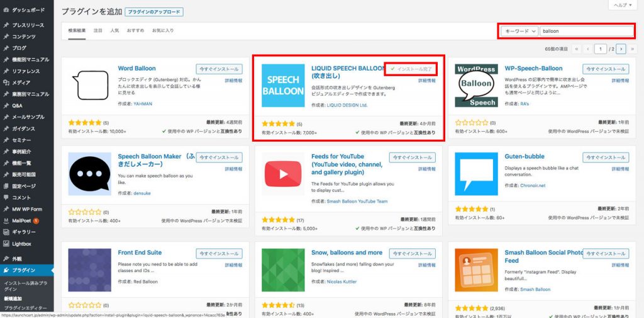
Task: Click the pin icon beside MW WP Form
Action: tap(6, 209)
